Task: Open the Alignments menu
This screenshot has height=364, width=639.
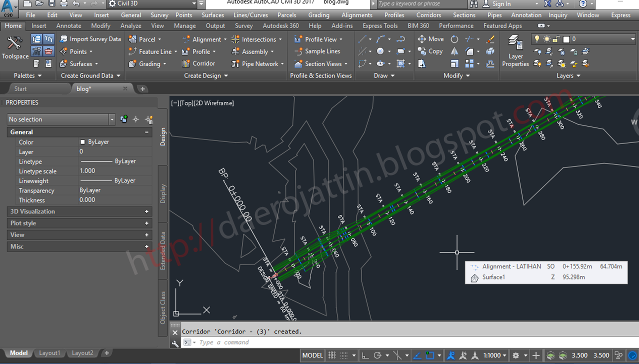Action: 356,15
